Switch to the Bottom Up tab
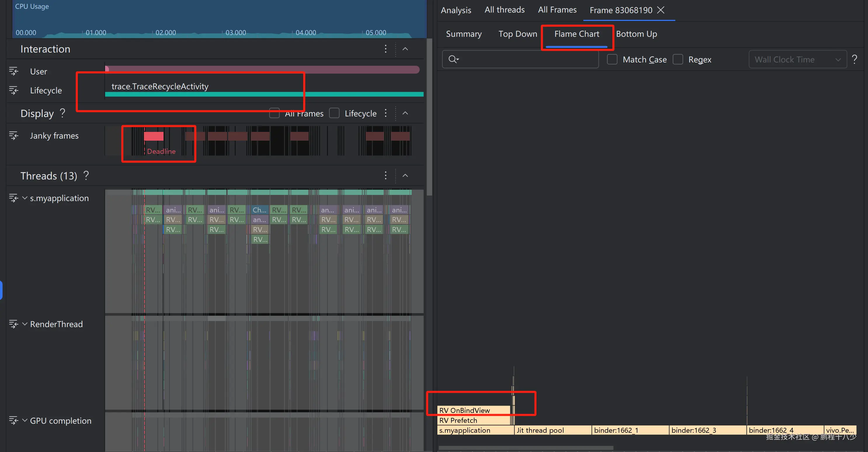Image resolution: width=868 pixels, height=452 pixels. pos(636,34)
